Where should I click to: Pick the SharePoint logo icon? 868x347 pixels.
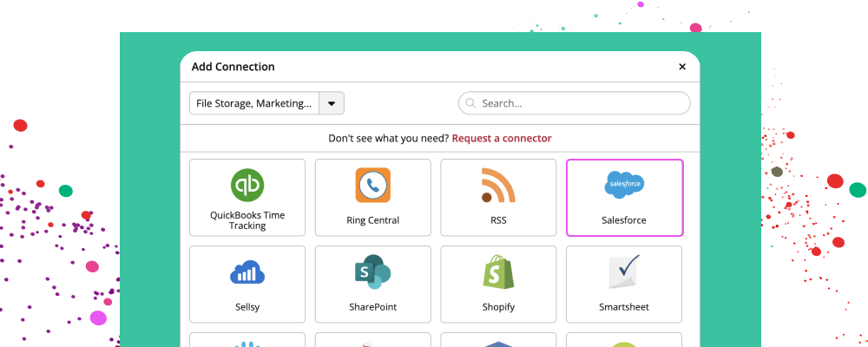pos(373,272)
